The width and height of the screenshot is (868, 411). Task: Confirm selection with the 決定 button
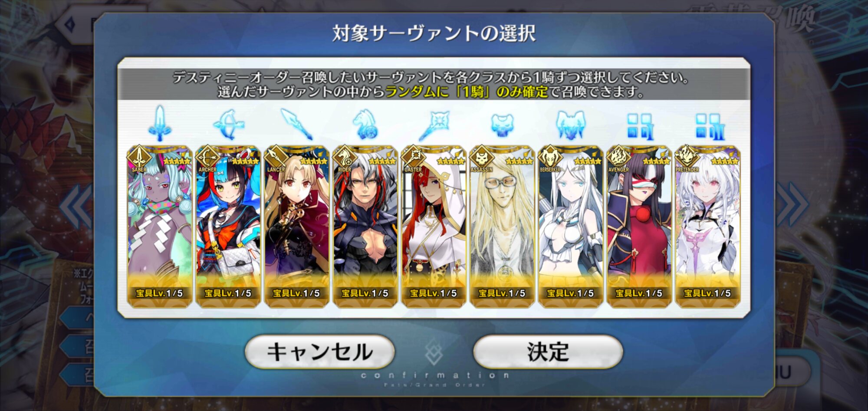[548, 352]
